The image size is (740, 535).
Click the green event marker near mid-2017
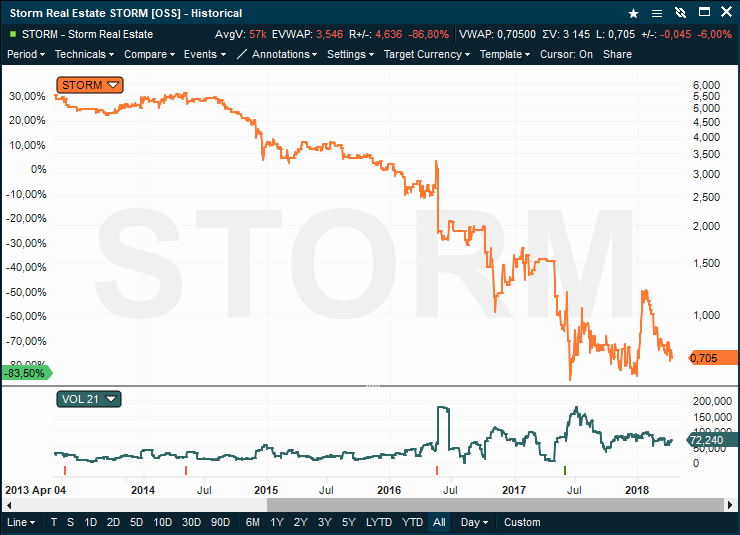pos(565,470)
